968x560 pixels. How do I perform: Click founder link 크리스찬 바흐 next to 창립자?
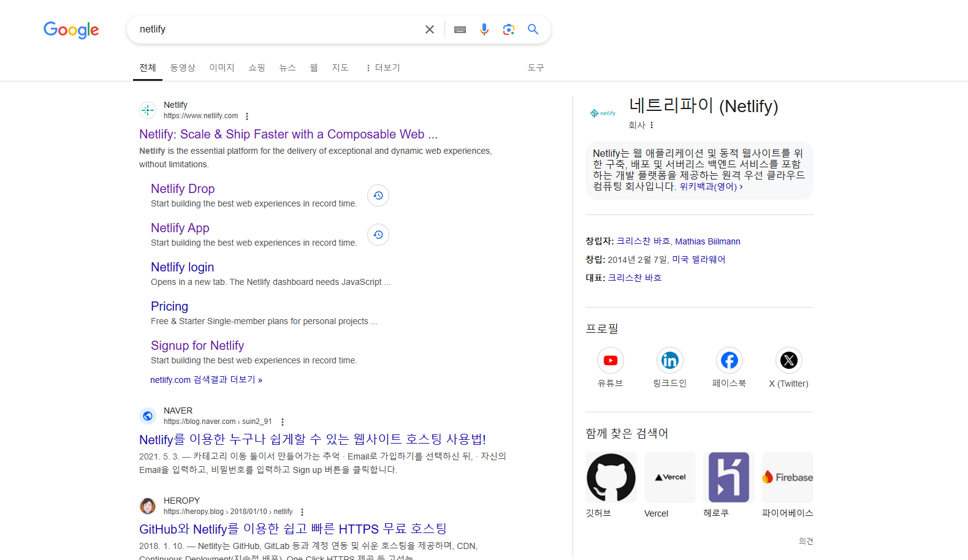point(643,241)
